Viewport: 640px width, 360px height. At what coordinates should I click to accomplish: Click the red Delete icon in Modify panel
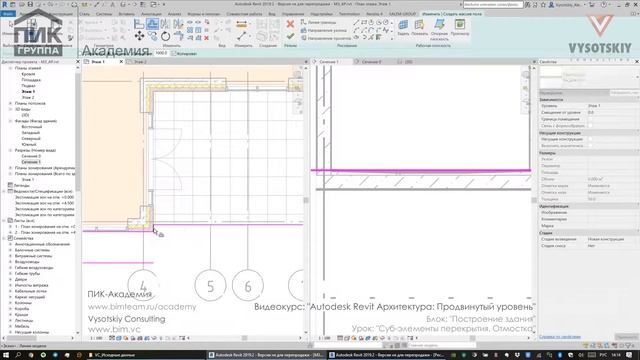click(207, 38)
